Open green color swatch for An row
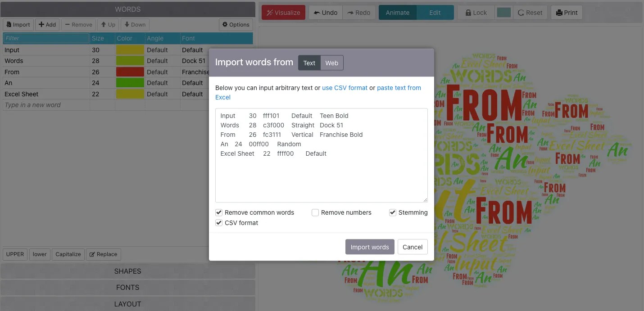Image resolution: width=644 pixels, height=311 pixels. 130,83
